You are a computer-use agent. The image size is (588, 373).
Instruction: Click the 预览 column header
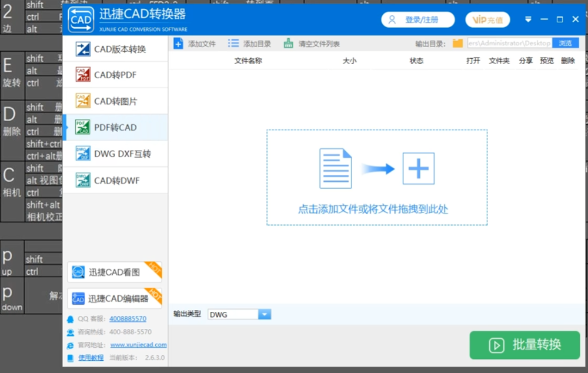[547, 61]
